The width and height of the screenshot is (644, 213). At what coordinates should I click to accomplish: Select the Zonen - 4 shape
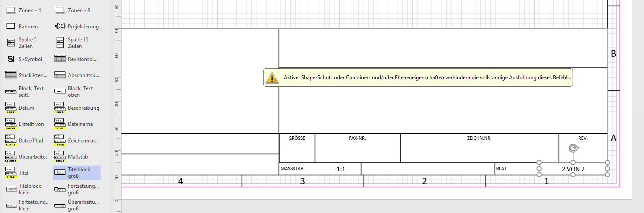[x=24, y=10]
